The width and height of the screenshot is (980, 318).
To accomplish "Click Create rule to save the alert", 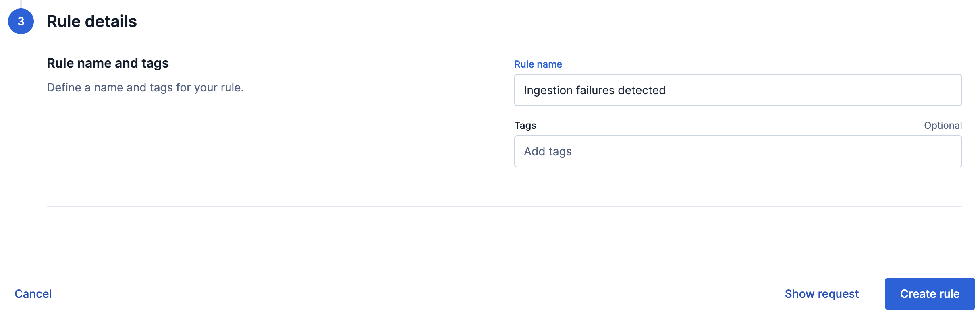I will pos(930,293).
